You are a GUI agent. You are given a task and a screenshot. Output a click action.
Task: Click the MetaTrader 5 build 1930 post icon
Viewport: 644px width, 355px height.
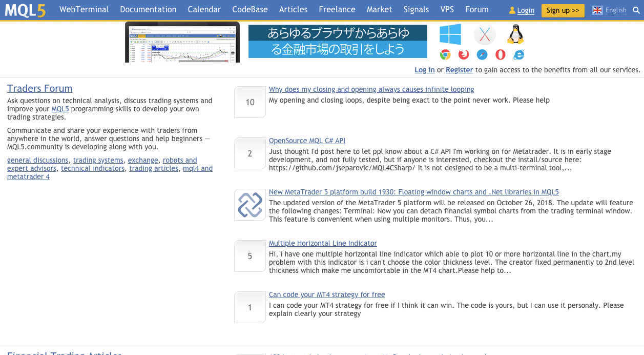[x=250, y=205]
